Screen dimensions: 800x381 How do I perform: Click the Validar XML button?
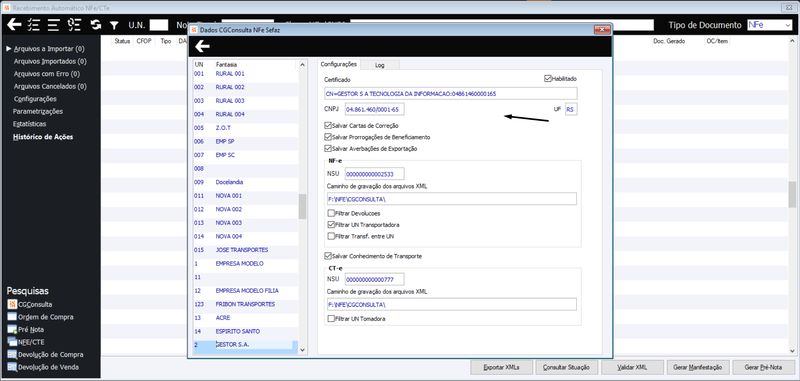[x=632, y=367]
